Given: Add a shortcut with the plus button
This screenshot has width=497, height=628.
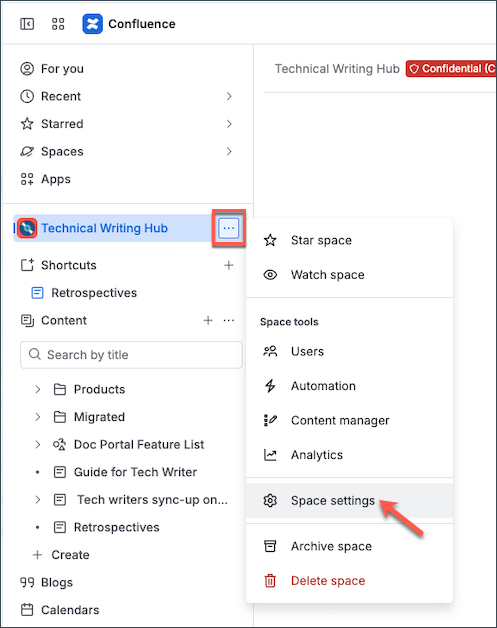Looking at the screenshot, I should point(229,265).
